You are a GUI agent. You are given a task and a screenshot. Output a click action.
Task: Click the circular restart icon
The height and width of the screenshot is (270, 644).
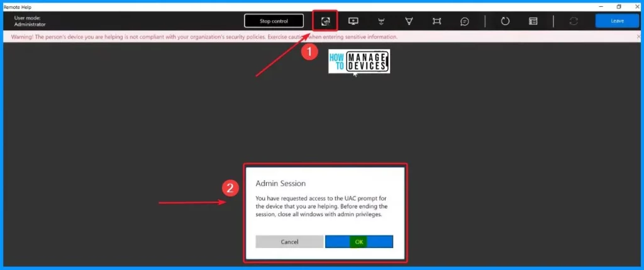pos(505,21)
